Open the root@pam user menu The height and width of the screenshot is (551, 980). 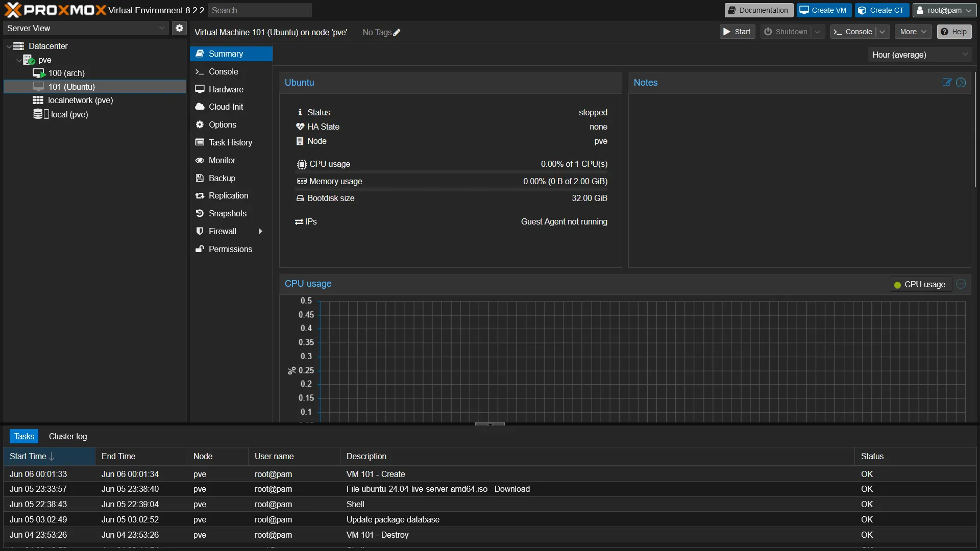944,10
